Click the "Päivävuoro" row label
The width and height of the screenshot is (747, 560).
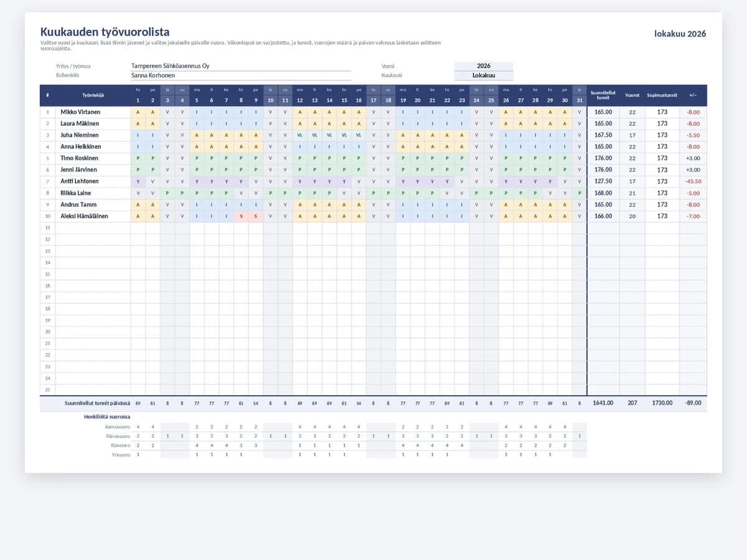coord(118,436)
